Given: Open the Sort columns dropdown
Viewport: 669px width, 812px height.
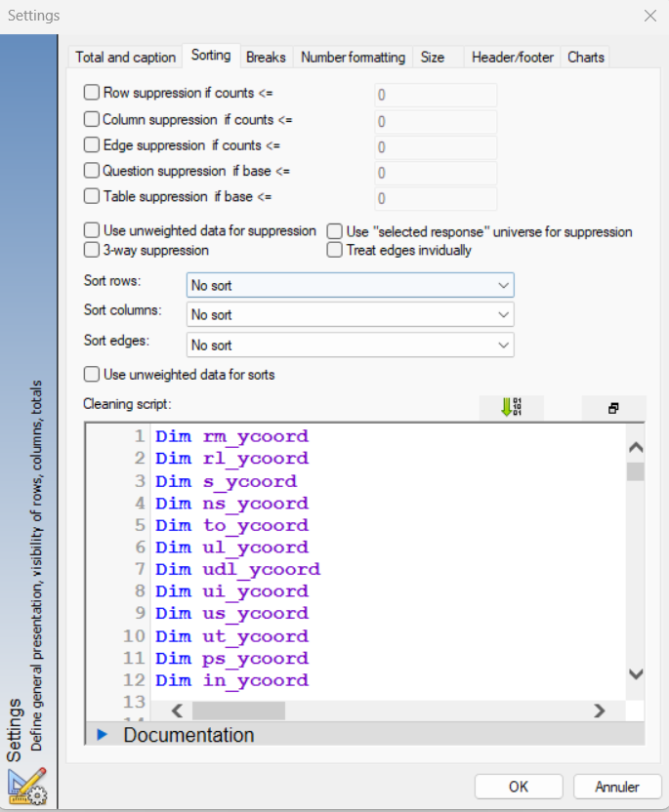Looking at the screenshot, I should tap(351, 315).
